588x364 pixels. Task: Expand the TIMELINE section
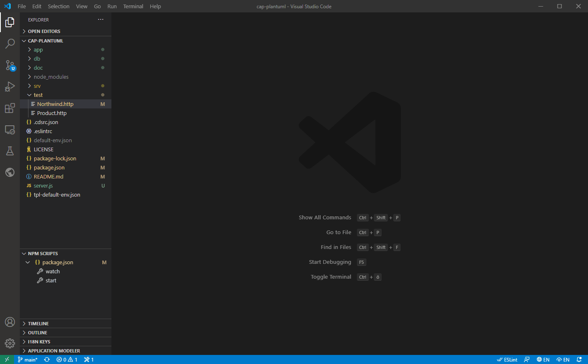(x=66, y=324)
